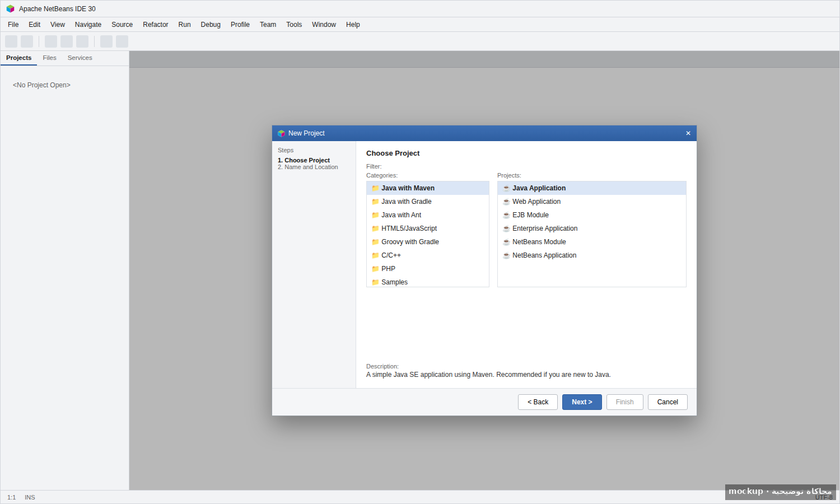Click step '2. Name and Location'
Screen dimensions: 840x504
[308, 167]
